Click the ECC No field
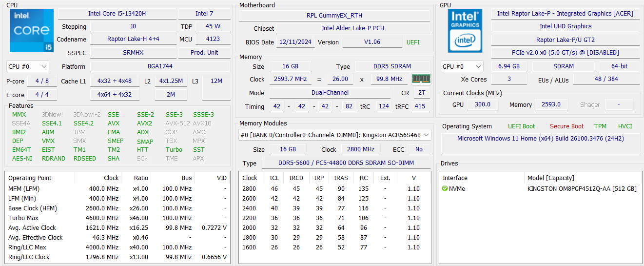Viewport: 644px width, 266px height. pos(419,149)
